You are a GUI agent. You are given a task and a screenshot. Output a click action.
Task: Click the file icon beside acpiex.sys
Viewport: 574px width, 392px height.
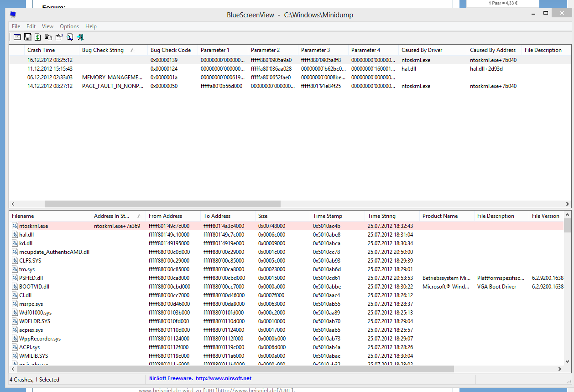(x=15, y=330)
